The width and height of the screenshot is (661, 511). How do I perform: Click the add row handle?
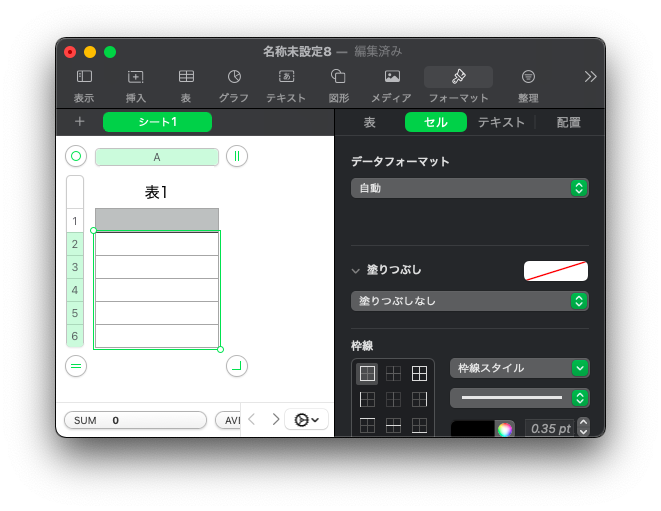click(x=76, y=366)
